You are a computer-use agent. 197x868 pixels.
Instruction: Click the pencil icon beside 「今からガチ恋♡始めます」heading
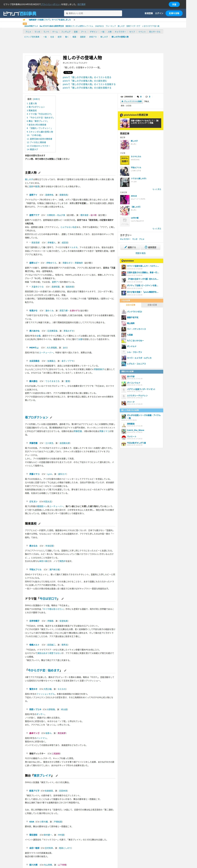(65, 671)
